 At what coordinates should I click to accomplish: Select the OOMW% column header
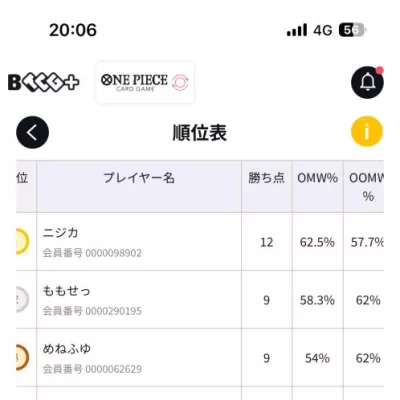tap(364, 186)
